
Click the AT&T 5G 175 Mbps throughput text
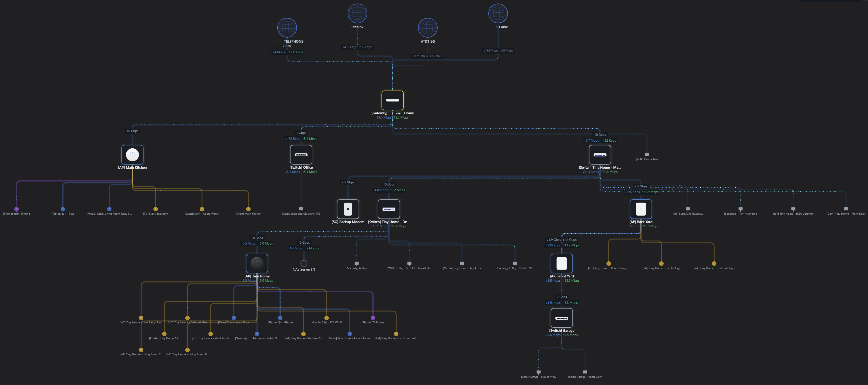click(428, 56)
